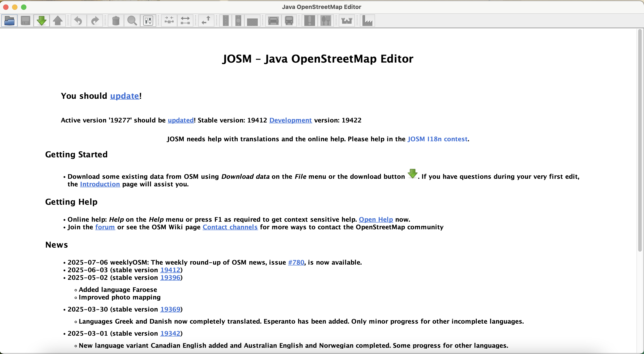Click the 'News' heading

56,245
